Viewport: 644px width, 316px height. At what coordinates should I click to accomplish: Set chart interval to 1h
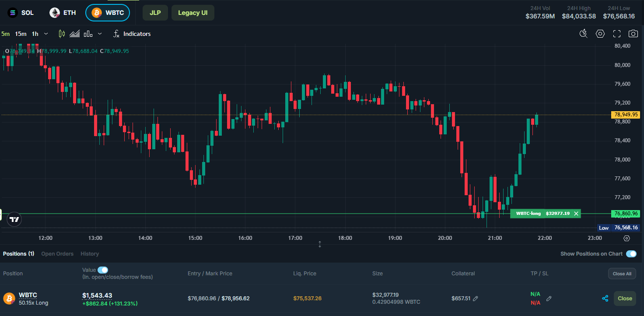coord(35,34)
